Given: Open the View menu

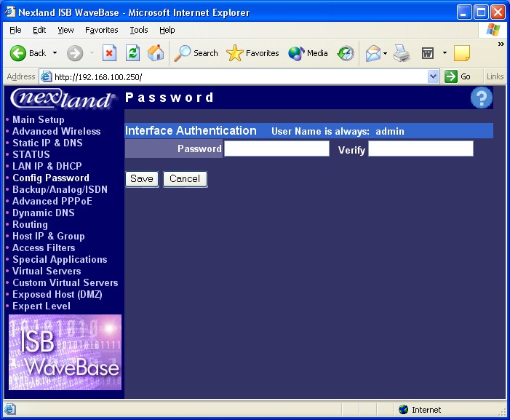Looking at the screenshot, I should click(x=65, y=30).
